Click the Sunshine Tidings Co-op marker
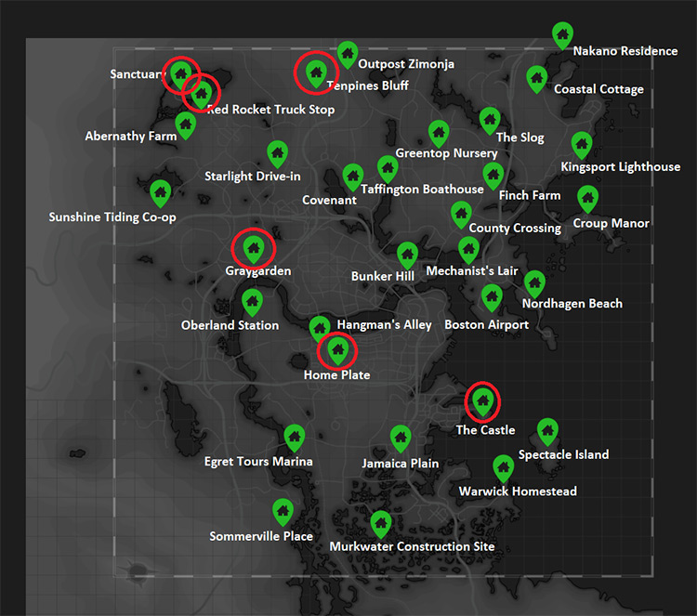Viewport: 697px width, 616px height. [x=161, y=194]
